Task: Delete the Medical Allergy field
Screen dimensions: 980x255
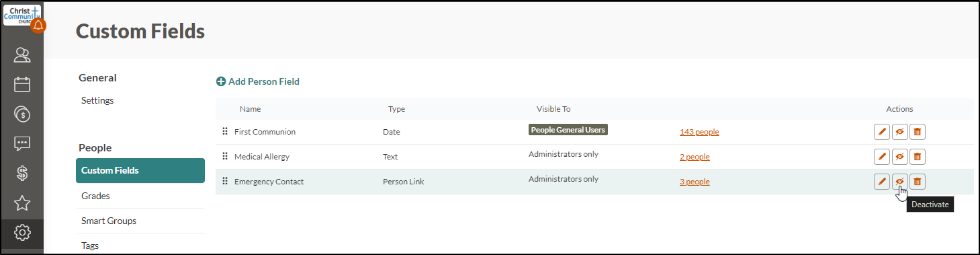Action: point(918,157)
